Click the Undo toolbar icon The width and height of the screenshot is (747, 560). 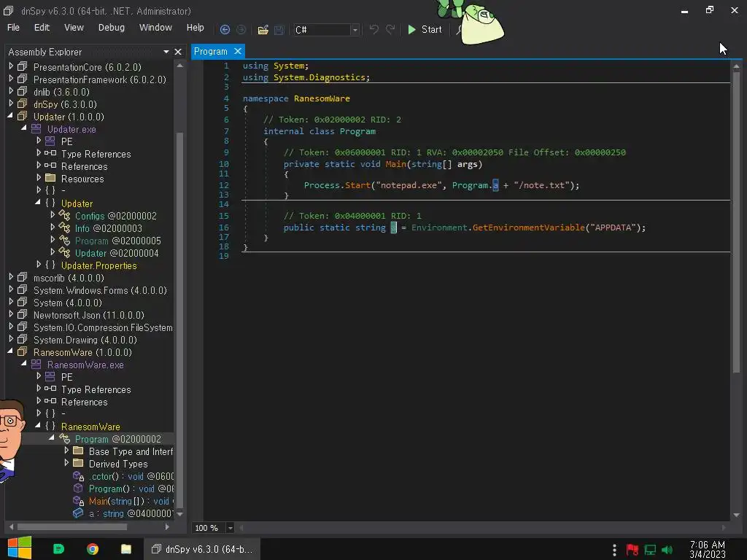pyautogui.click(x=374, y=29)
